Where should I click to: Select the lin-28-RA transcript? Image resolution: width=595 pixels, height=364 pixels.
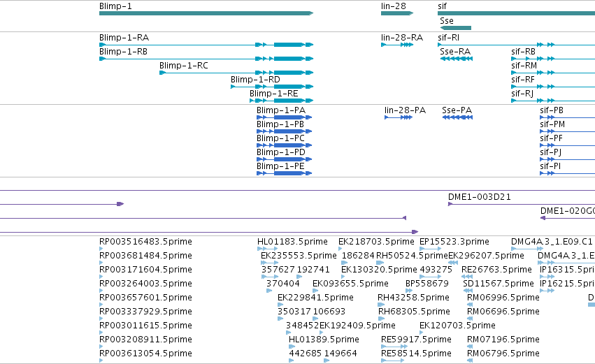click(x=397, y=45)
